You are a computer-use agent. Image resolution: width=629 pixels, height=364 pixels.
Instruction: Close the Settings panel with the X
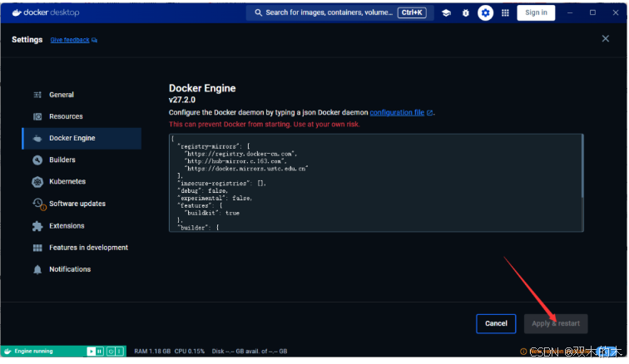606,38
